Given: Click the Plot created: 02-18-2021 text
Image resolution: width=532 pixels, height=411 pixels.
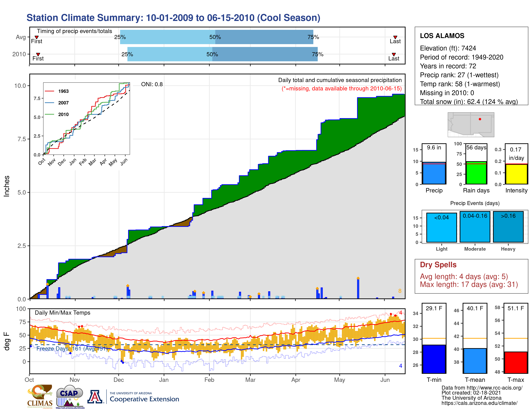Looking at the screenshot, I should coord(471,393).
